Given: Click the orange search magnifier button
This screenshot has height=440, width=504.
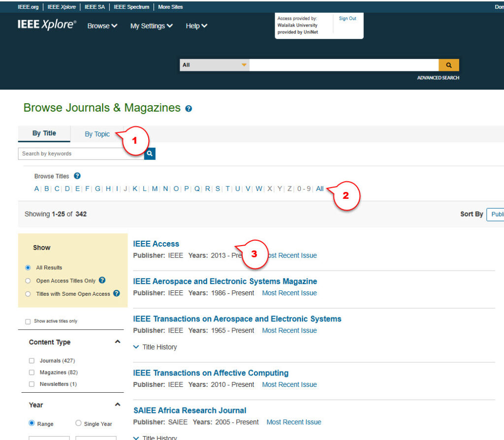Looking at the screenshot, I should 448,65.
